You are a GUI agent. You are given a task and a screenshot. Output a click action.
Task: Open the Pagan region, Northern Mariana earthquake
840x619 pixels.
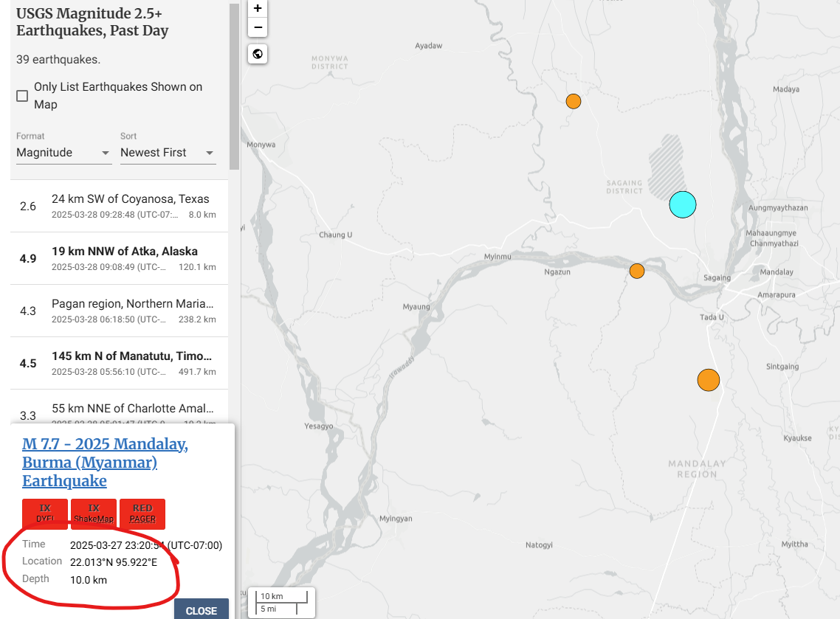point(119,311)
